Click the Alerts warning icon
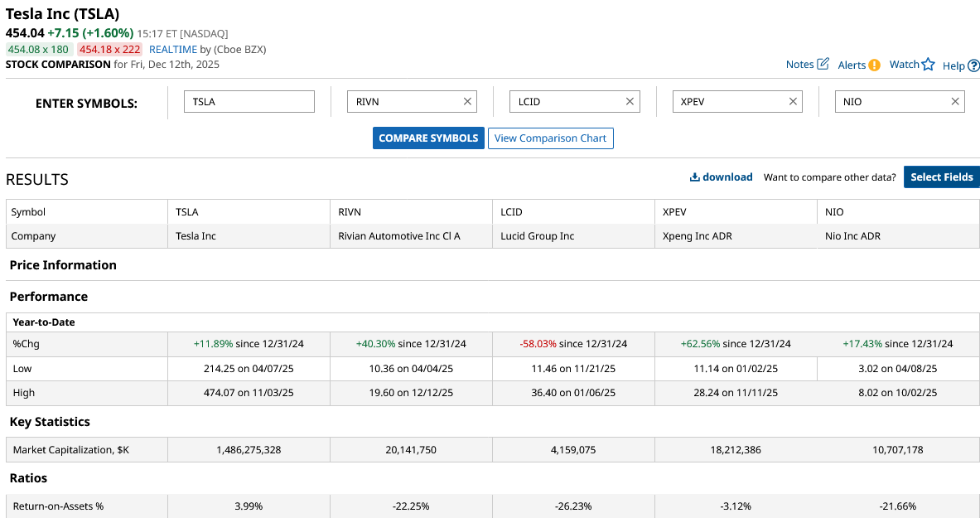 tap(874, 65)
